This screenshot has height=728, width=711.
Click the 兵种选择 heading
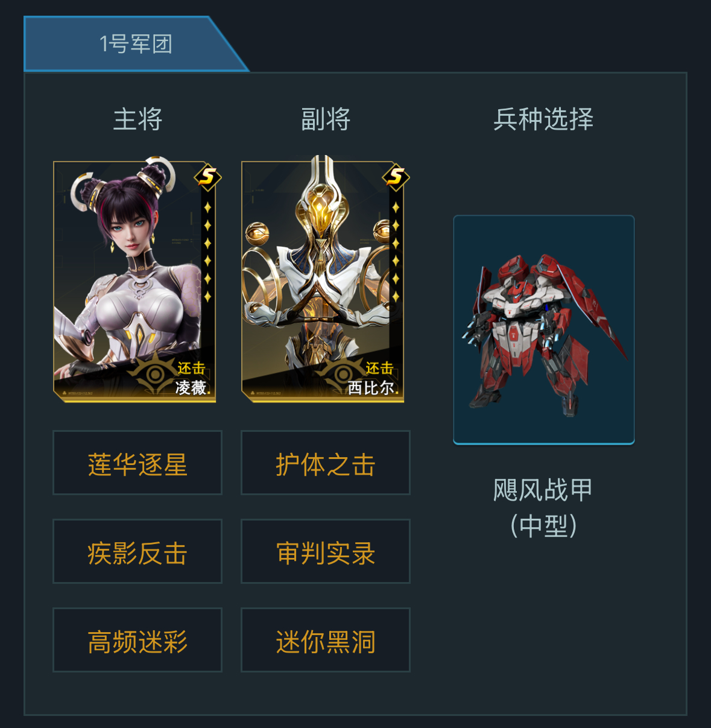(543, 119)
